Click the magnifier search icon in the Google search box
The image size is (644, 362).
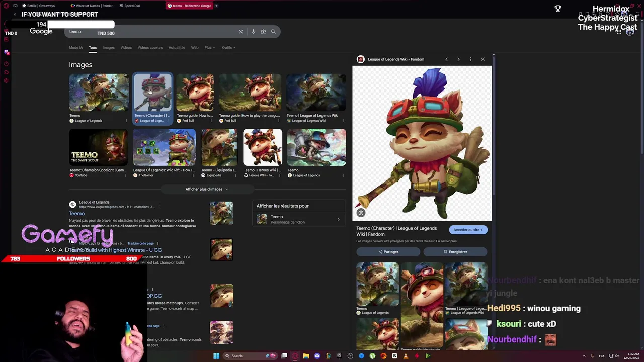[273, 32]
